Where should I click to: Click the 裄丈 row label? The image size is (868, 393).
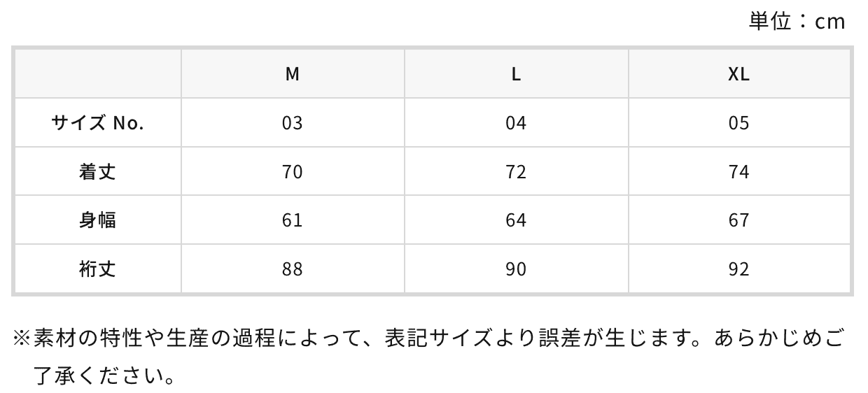(x=97, y=269)
